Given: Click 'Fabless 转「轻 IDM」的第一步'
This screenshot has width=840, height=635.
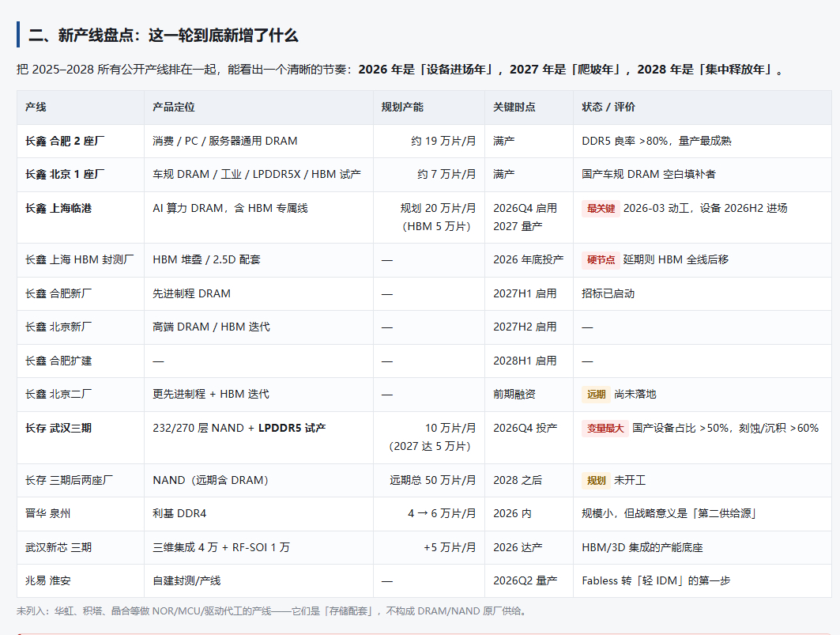Looking at the screenshot, I should (x=656, y=581).
